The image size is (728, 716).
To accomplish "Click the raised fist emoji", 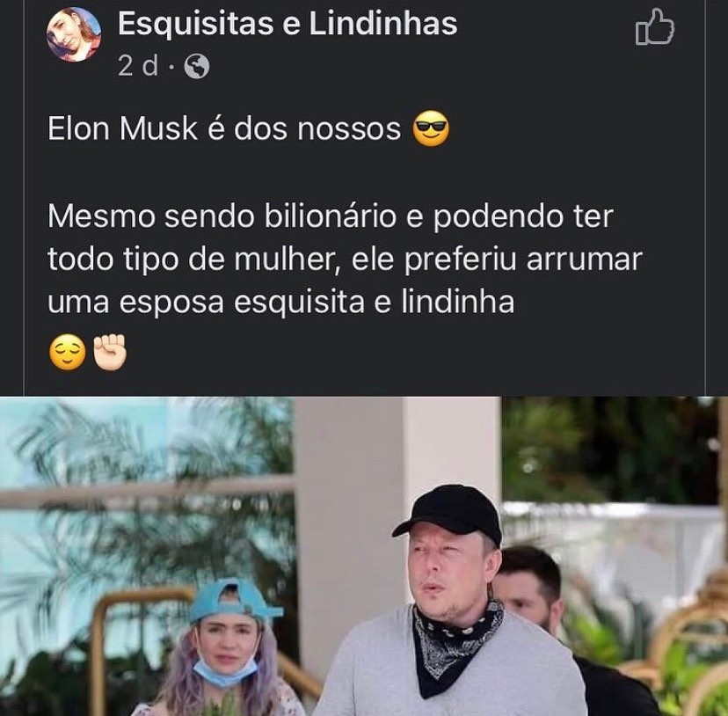I will 110,351.
